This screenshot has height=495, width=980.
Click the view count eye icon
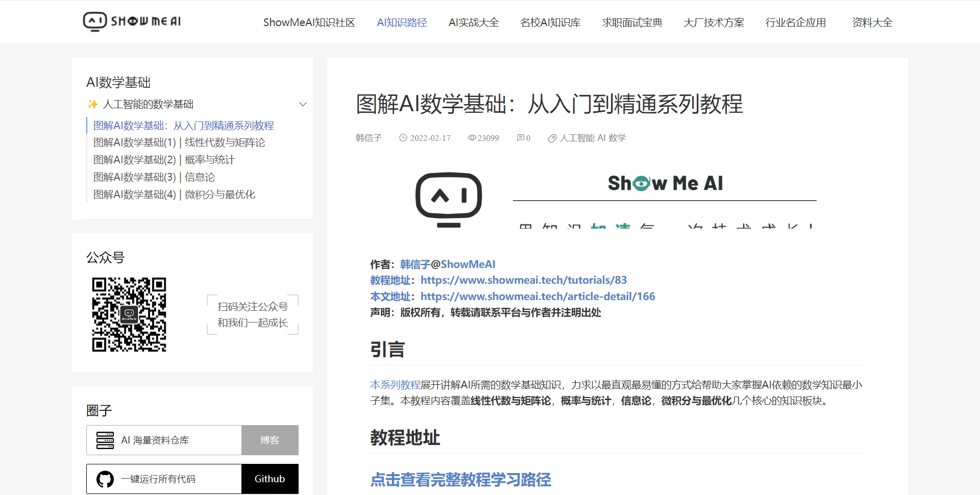tap(472, 138)
